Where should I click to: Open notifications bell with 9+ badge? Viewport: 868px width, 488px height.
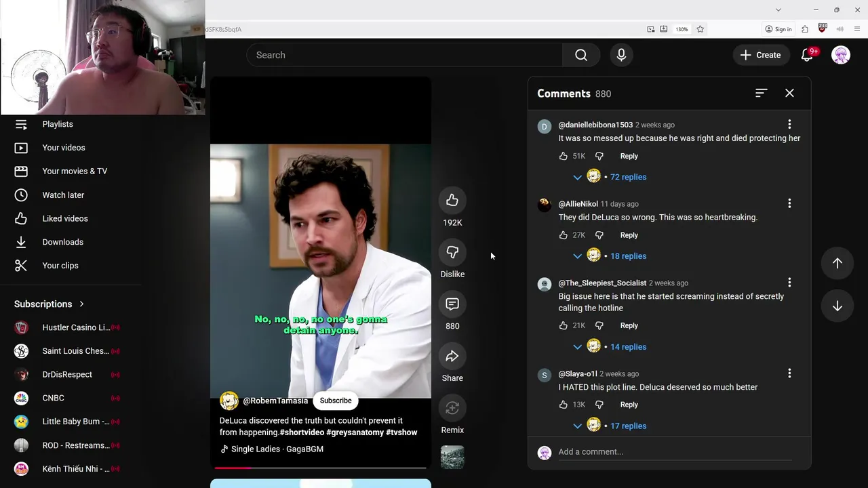pyautogui.click(x=807, y=55)
